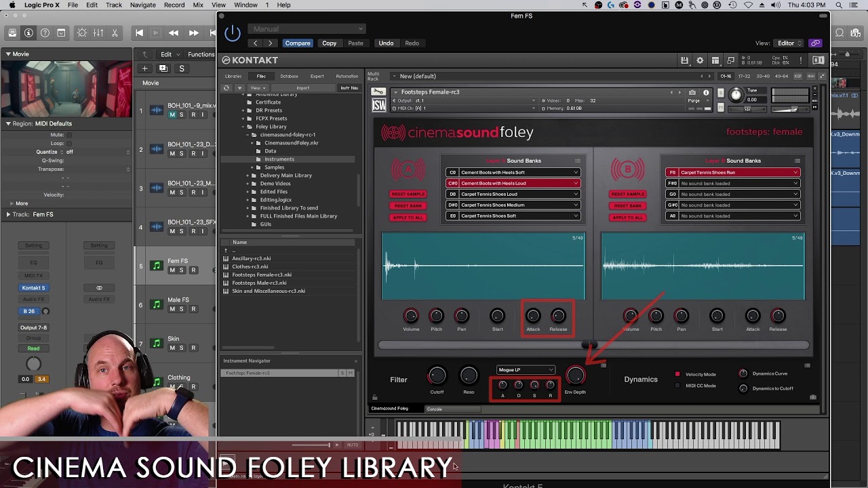Record-enable the Male FS track
The height and width of the screenshot is (488, 868).
point(193,309)
